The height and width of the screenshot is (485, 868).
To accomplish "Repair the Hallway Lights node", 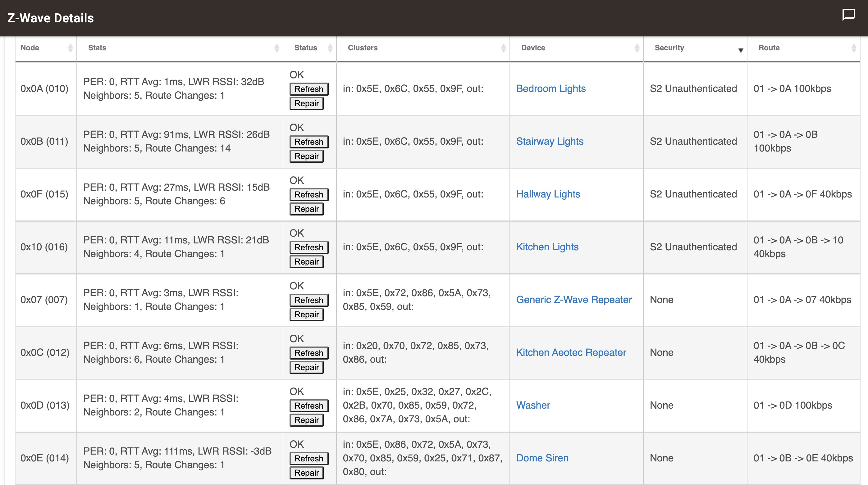I will coord(306,209).
